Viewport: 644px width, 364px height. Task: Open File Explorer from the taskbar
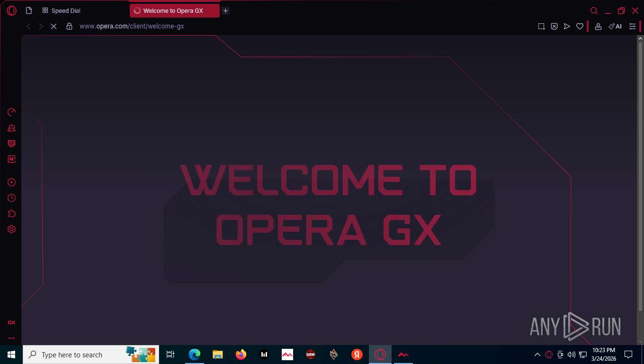pyautogui.click(x=217, y=355)
